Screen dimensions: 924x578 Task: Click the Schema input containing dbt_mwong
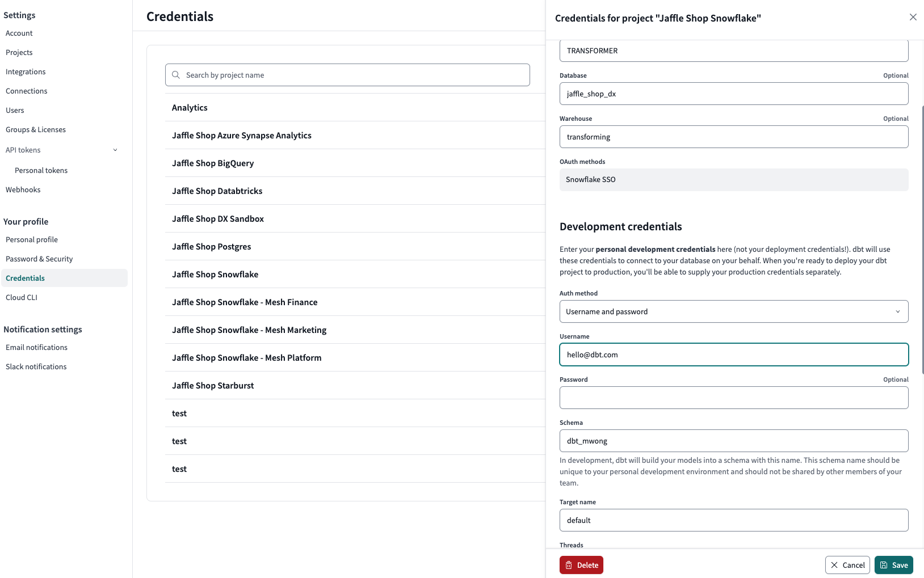tap(733, 441)
